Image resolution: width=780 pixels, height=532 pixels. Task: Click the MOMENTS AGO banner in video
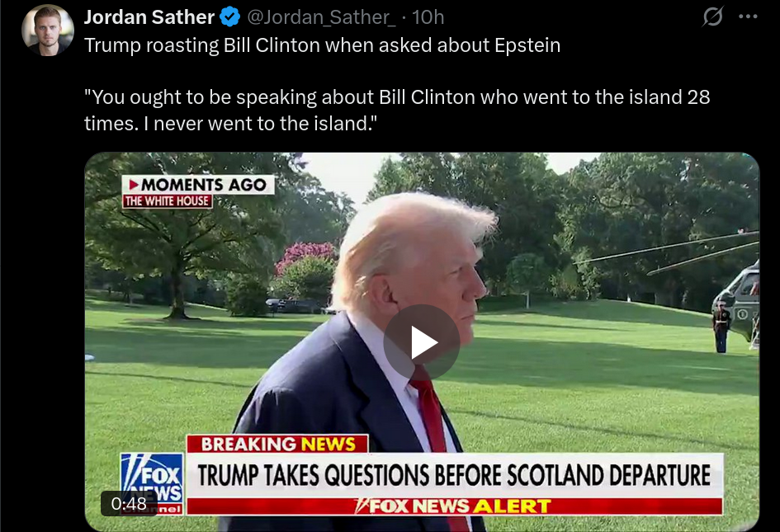pos(198,185)
